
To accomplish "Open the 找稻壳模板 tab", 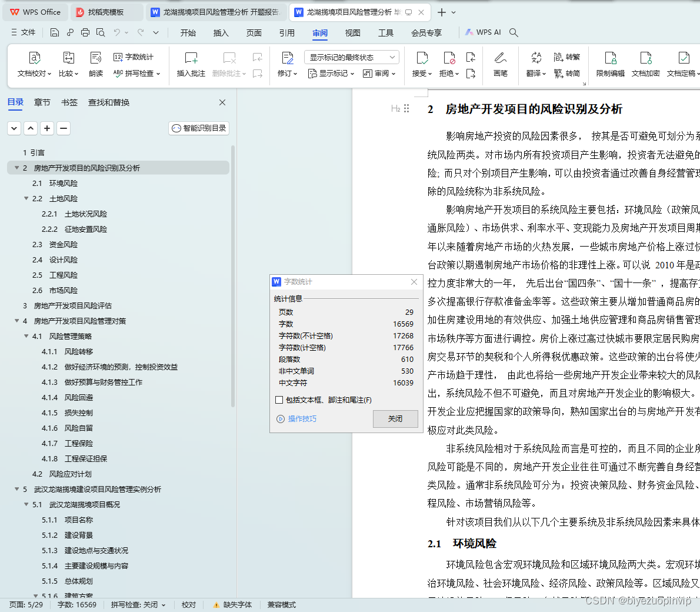I will click(106, 12).
